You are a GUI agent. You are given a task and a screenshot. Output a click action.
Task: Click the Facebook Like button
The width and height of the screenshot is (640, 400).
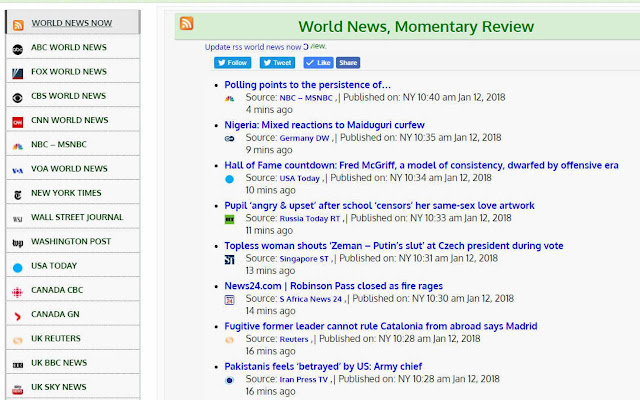click(319, 63)
